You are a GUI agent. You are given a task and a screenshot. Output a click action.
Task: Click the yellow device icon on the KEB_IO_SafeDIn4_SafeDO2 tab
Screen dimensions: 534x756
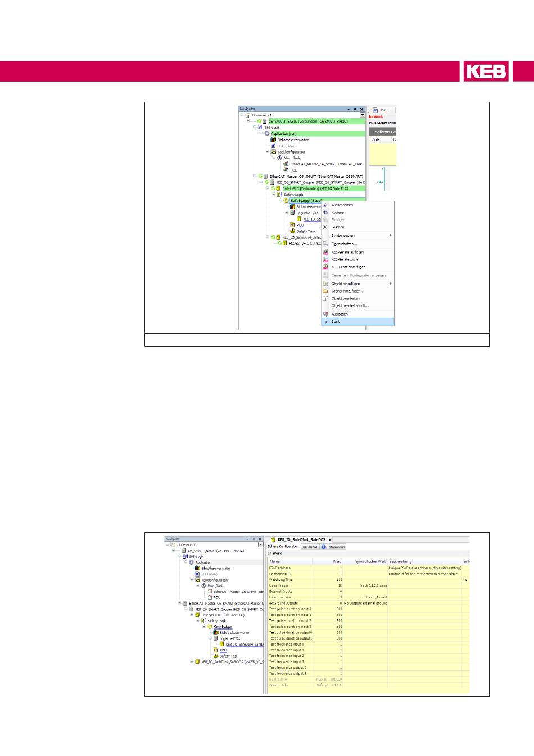pos(274,539)
